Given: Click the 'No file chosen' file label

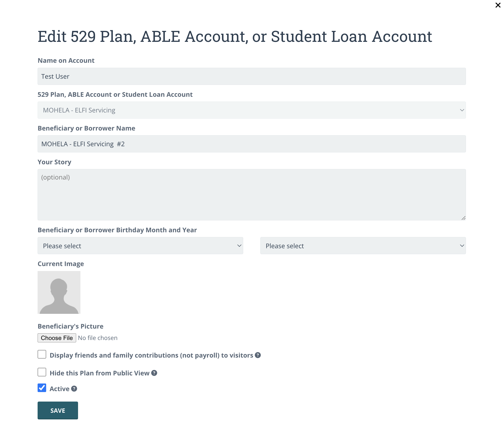Looking at the screenshot, I should coord(98,338).
